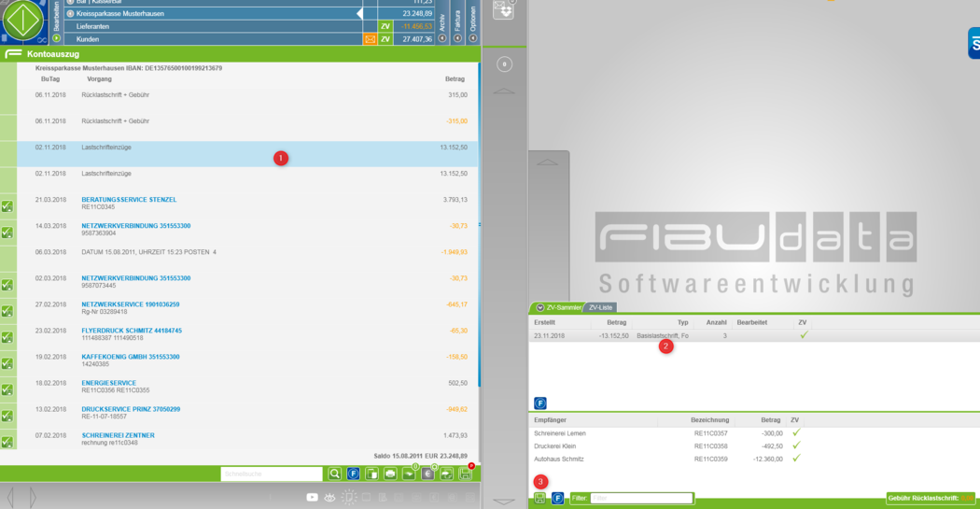Click the blue F icon under ZV-Sammler list
Screen dimensions: 980x509
coord(540,403)
